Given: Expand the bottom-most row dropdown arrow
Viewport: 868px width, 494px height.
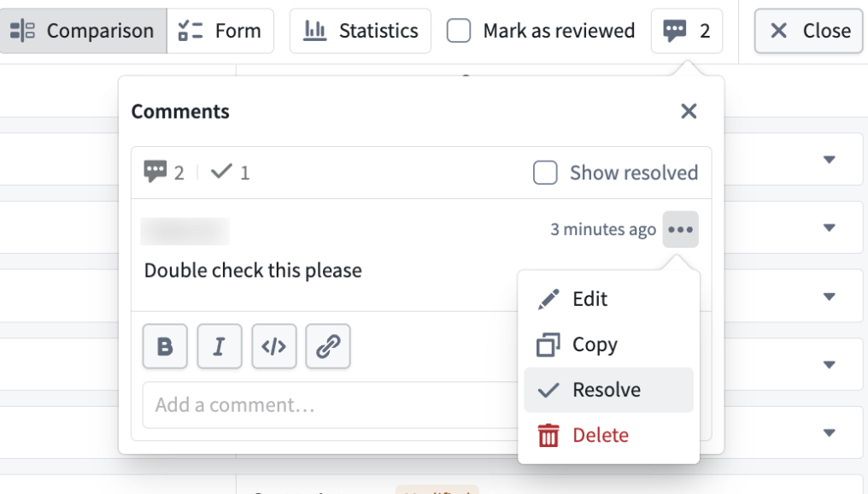Looking at the screenshot, I should [828, 432].
